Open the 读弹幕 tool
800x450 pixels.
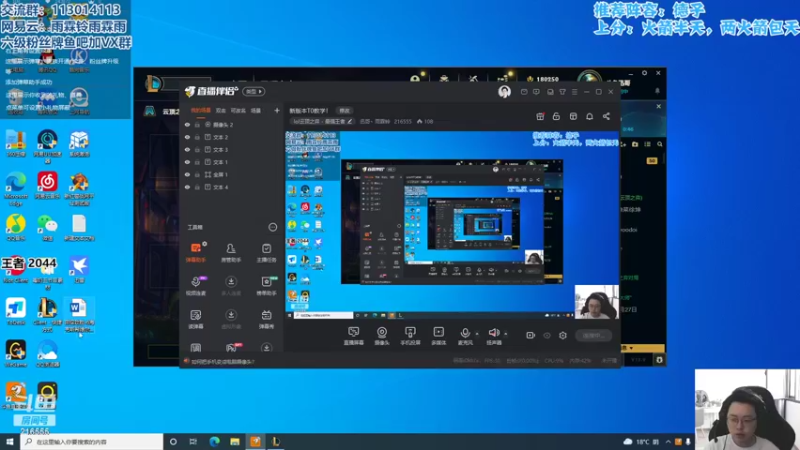pos(196,318)
